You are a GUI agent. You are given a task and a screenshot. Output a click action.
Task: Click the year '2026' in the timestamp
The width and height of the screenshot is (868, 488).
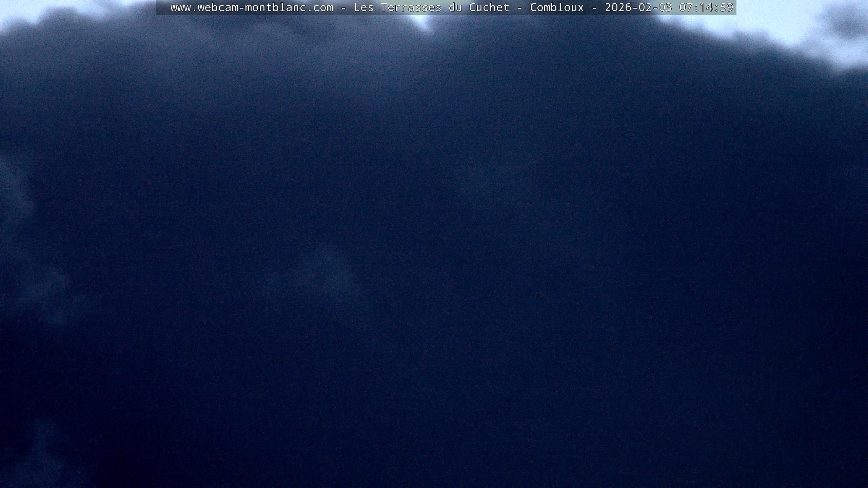618,7
